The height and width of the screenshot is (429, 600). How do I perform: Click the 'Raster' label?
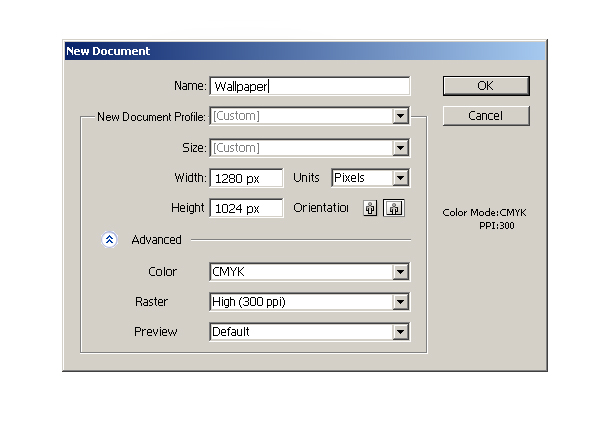(152, 302)
